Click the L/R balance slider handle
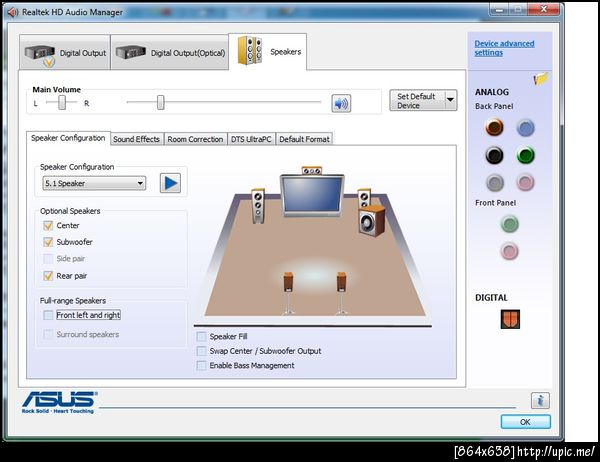 (x=62, y=103)
